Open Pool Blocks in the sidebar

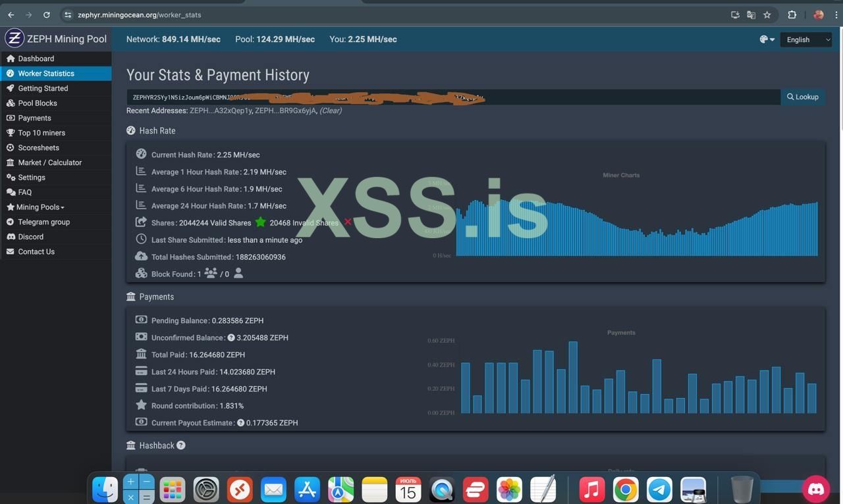coord(55,103)
